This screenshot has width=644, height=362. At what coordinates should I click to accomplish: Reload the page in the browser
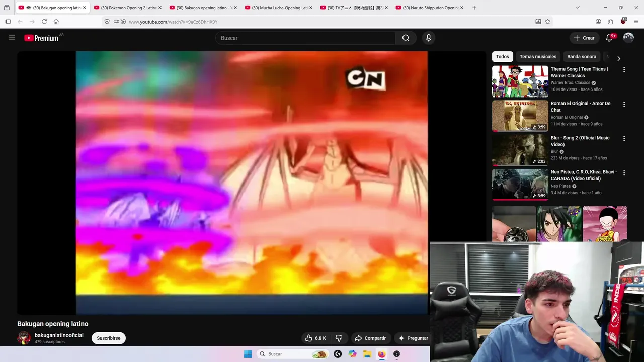click(x=44, y=22)
